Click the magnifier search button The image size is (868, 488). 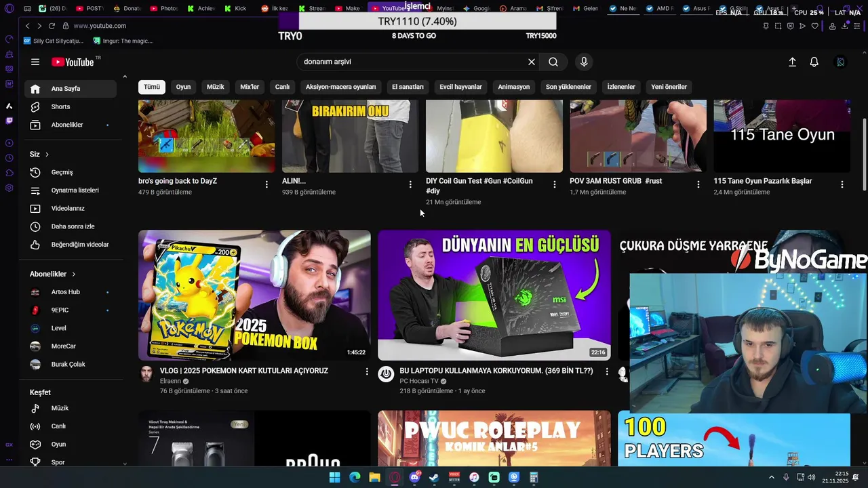tap(553, 62)
